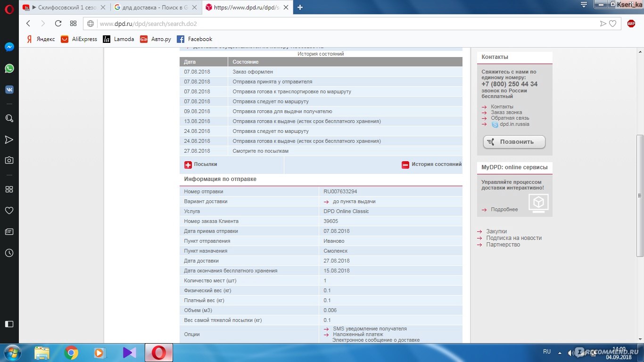Screen dimensions: 644x362
Task: Open the Авто.ру bookmark
Action: pos(156,39)
